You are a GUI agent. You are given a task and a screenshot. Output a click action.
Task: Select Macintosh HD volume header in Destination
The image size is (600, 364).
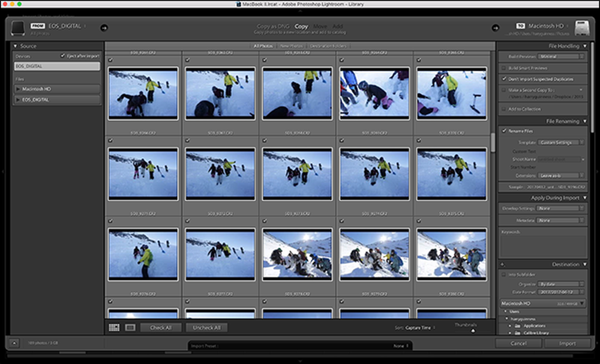[542, 303]
